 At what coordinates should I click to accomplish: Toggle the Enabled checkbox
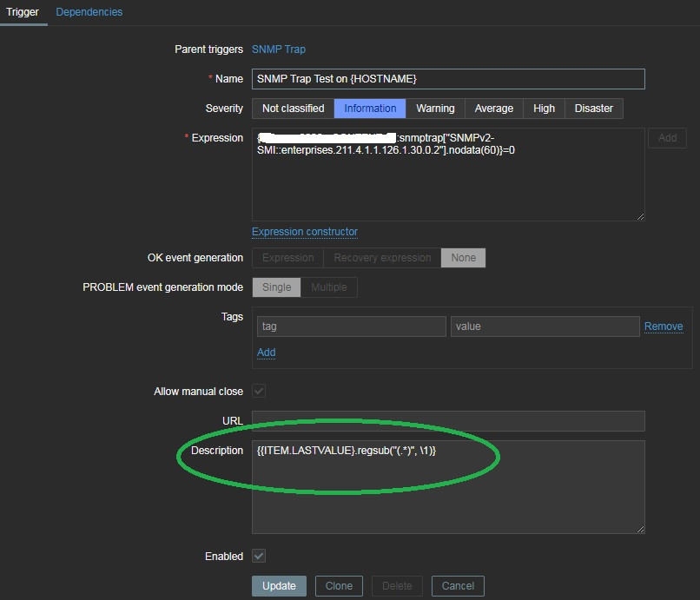click(x=259, y=557)
